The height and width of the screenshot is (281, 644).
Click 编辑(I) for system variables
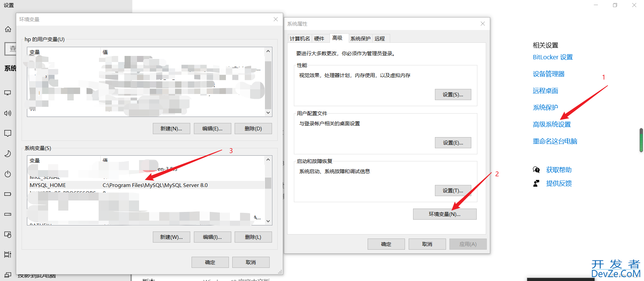point(212,237)
